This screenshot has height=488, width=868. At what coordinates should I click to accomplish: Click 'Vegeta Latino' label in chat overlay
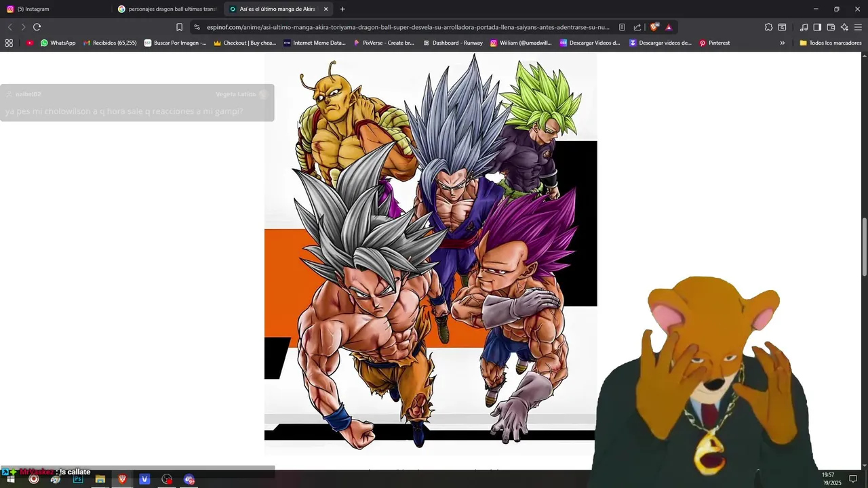[x=235, y=94]
